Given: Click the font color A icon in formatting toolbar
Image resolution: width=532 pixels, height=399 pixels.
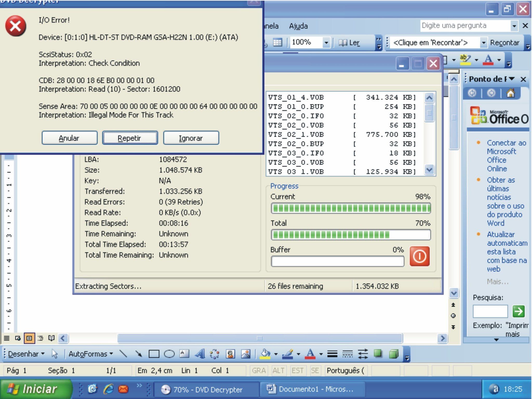Looking at the screenshot, I should click(488, 59).
